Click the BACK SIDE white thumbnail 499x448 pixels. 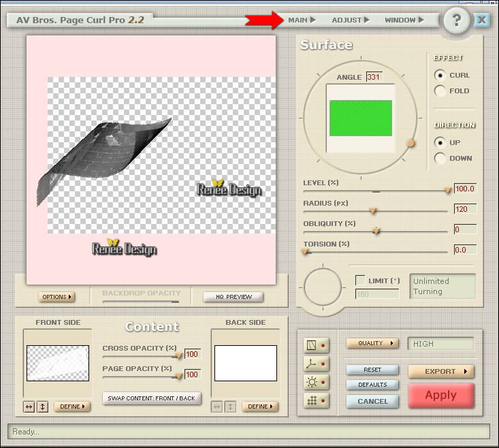[245, 363]
